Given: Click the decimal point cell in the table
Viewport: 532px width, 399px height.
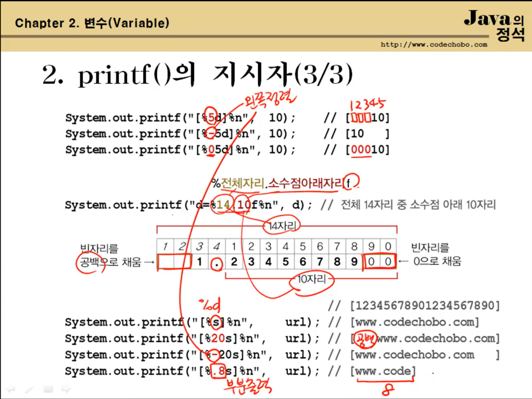Looking at the screenshot, I should pyautogui.click(x=216, y=262).
